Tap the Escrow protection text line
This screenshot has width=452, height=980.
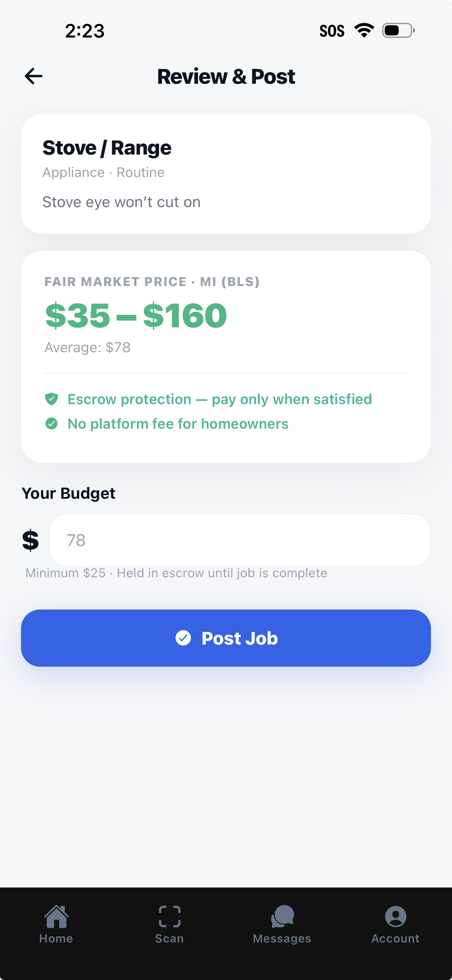point(220,399)
